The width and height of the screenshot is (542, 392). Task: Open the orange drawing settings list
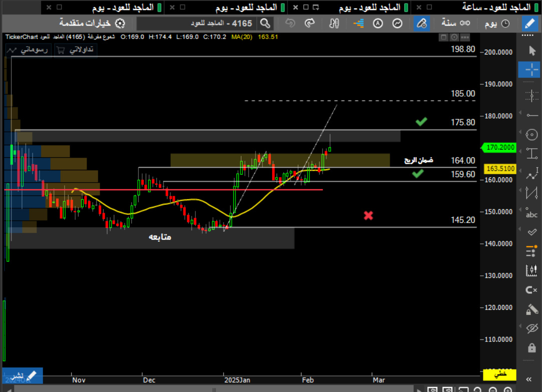(x=531, y=251)
